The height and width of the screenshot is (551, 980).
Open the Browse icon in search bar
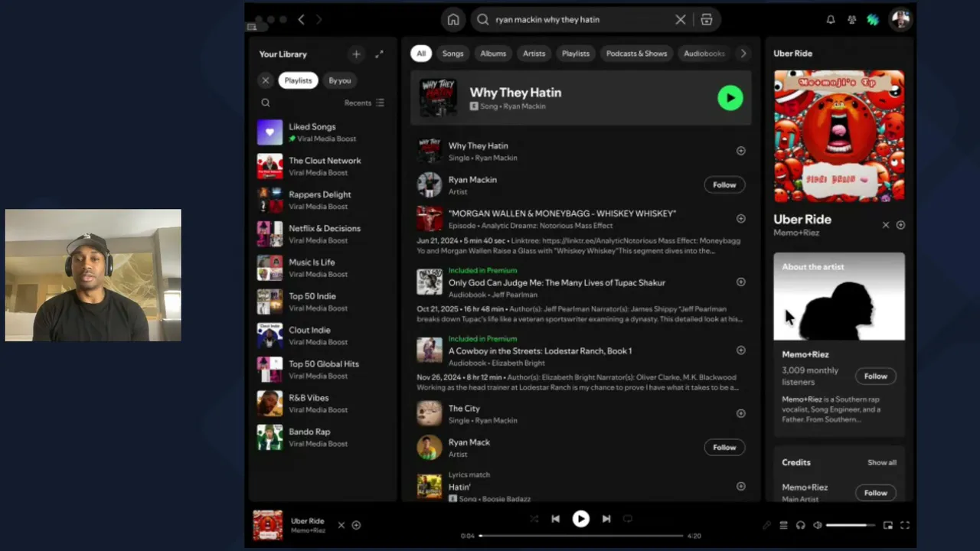click(707, 20)
